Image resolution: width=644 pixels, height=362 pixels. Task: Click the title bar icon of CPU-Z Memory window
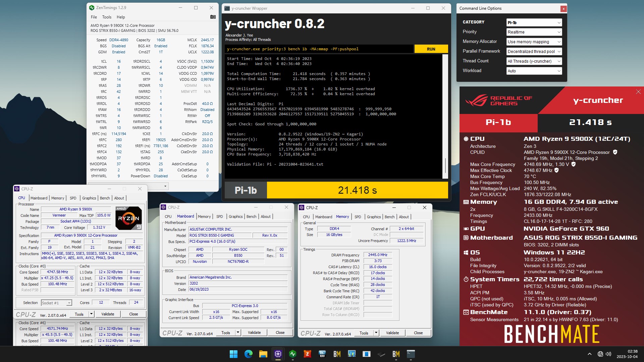(x=302, y=207)
